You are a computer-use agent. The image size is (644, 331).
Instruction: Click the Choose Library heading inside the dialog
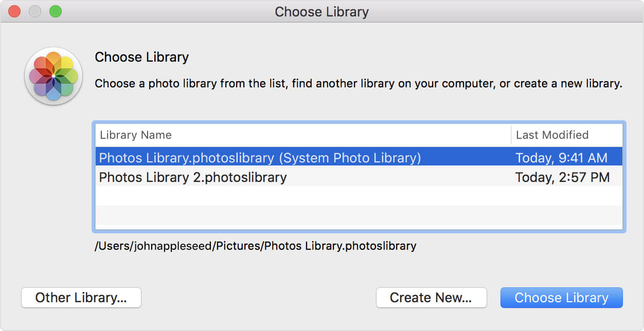pos(142,57)
